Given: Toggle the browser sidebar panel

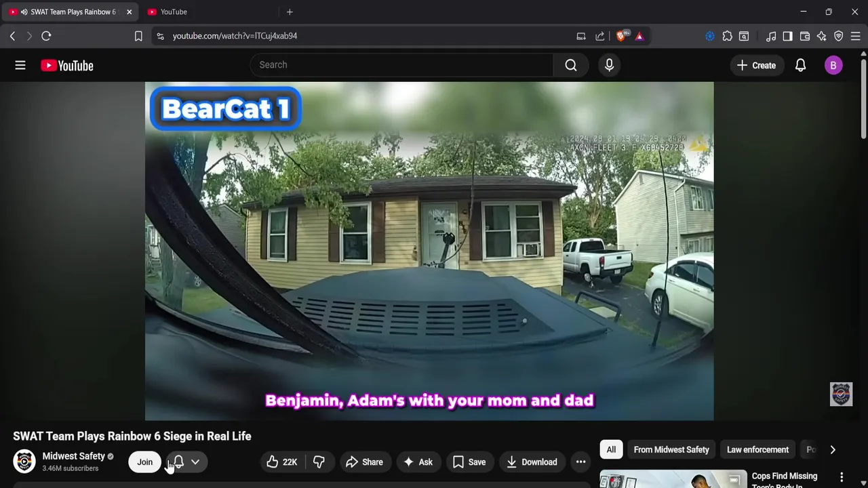Looking at the screenshot, I should [x=787, y=36].
